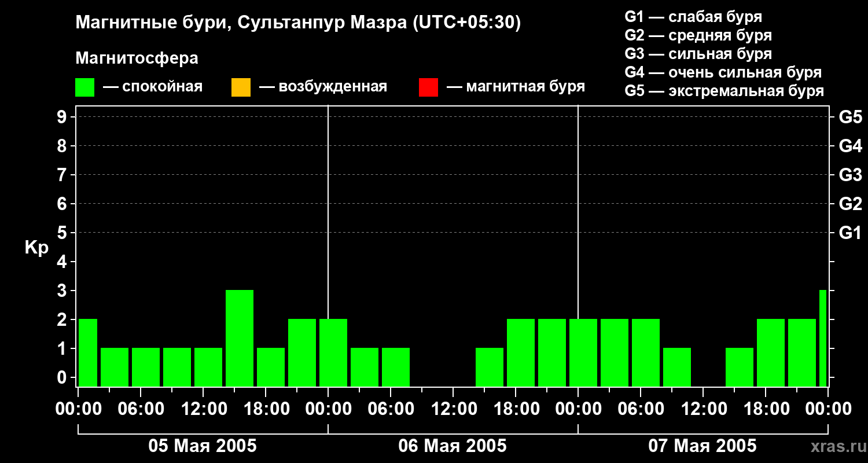Click the Kp 1 bar after 12:00 on 07 Мая
Image resolution: width=868 pixels, height=463 pixels.
[x=740, y=367]
